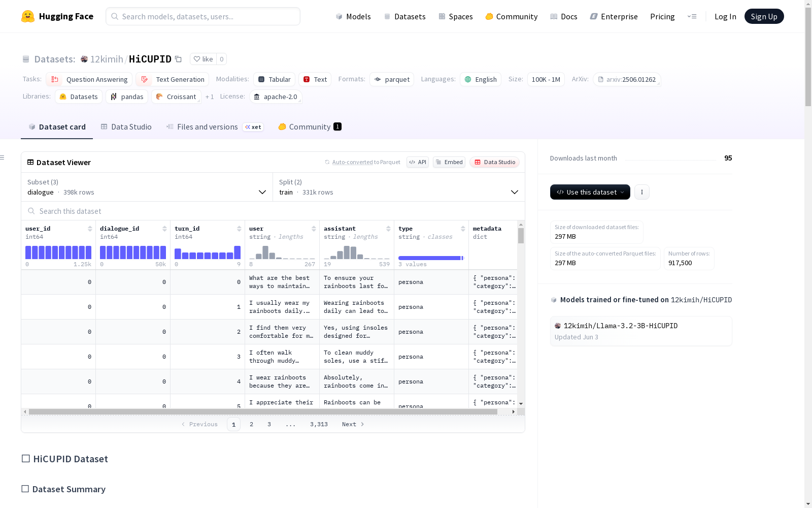
Task: Expand the +1 more libraries indicator
Action: click(x=210, y=97)
